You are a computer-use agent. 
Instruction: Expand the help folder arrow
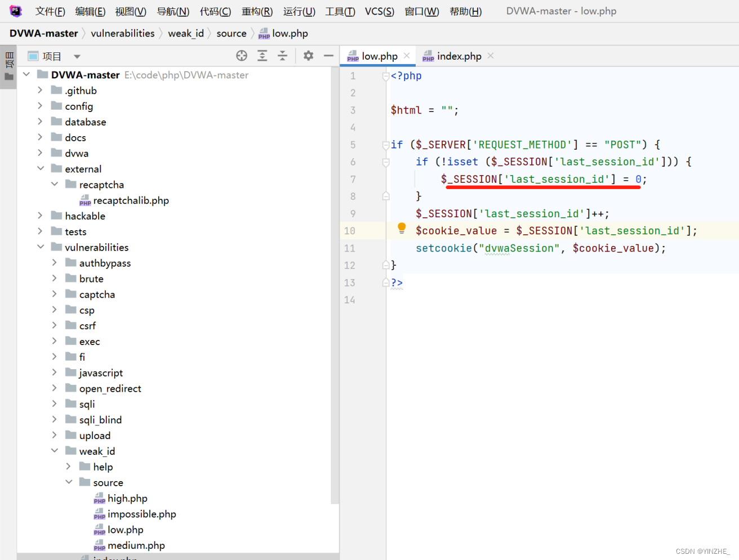click(x=68, y=467)
